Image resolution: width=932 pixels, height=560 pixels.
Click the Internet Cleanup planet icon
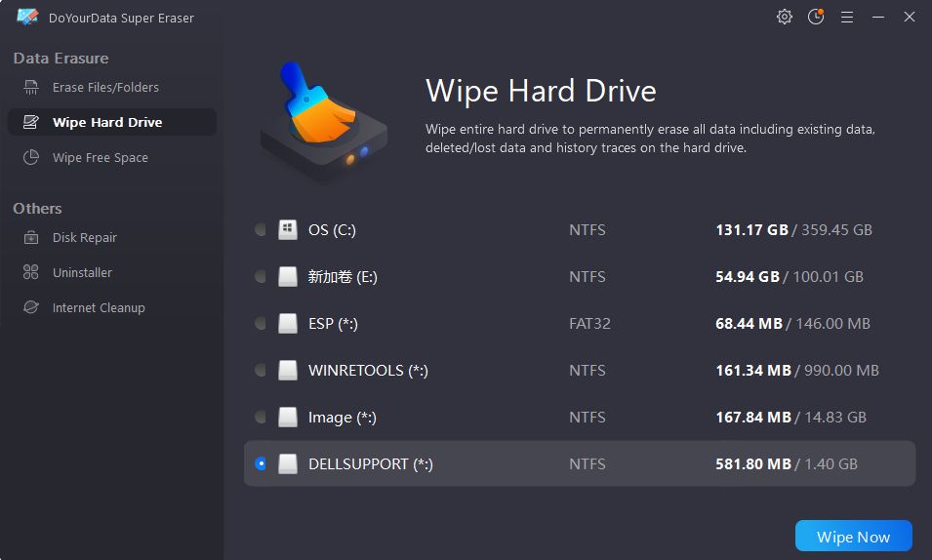click(31, 307)
